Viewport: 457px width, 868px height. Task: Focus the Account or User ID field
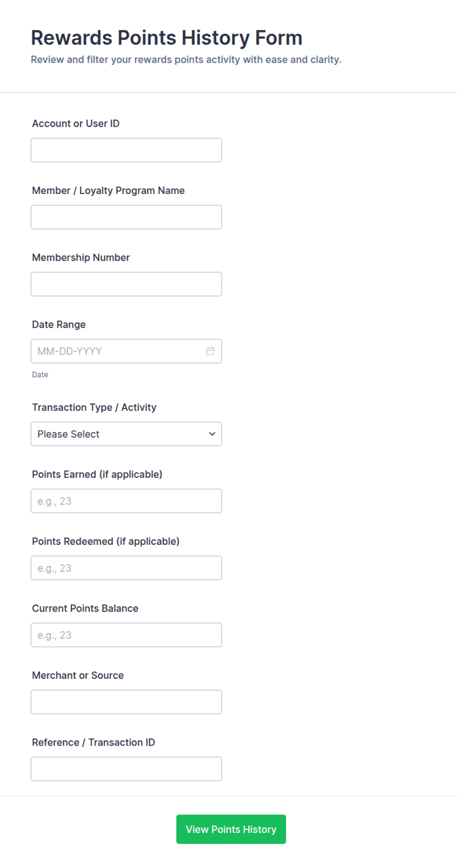(126, 150)
